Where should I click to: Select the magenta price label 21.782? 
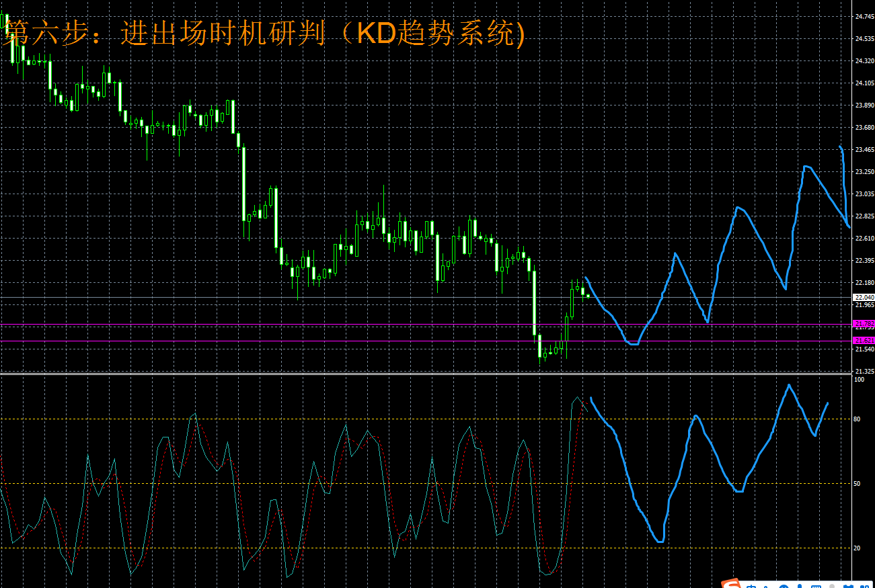pyautogui.click(x=863, y=324)
